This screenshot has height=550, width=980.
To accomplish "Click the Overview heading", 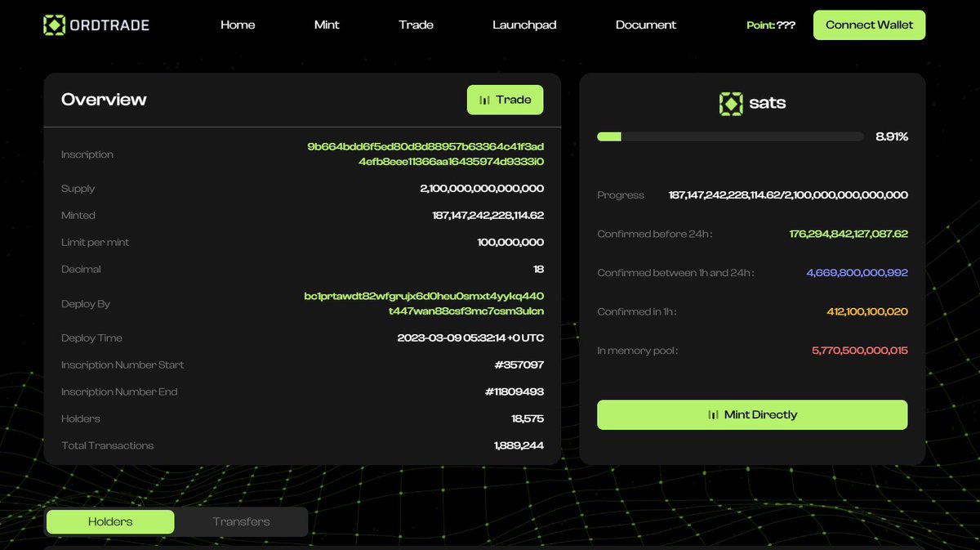I will pyautogui.click(x=104, y=100).
